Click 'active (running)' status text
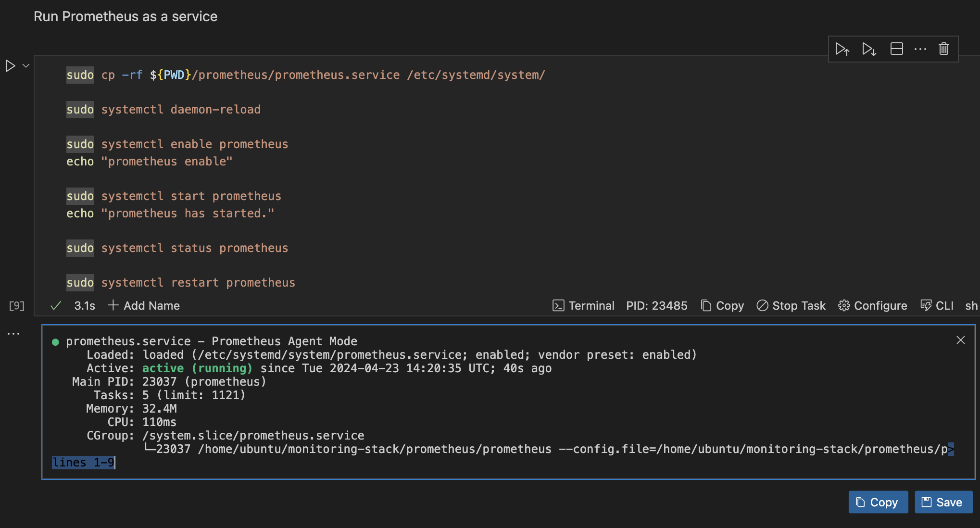Image resolution: width=980 pixels, height=528 pixels. click(x=197, y=368)
